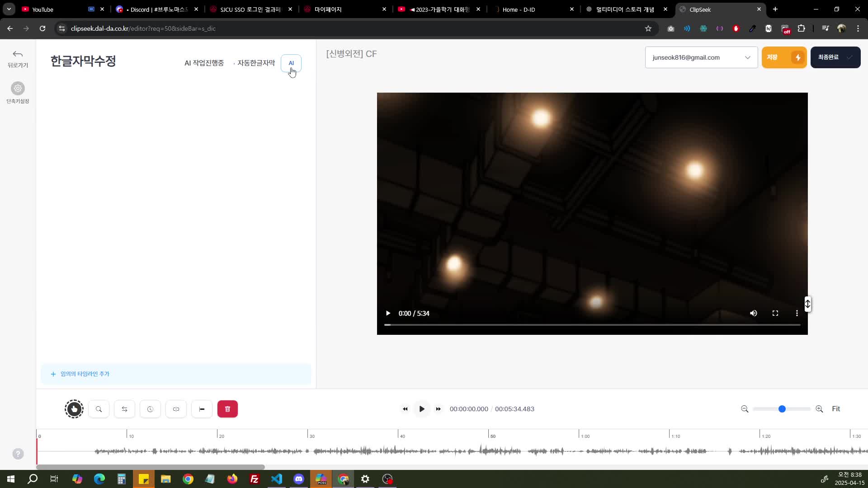Open Chrome profile avatar
The image size is (868, 488).
click(x=842, y=28)
